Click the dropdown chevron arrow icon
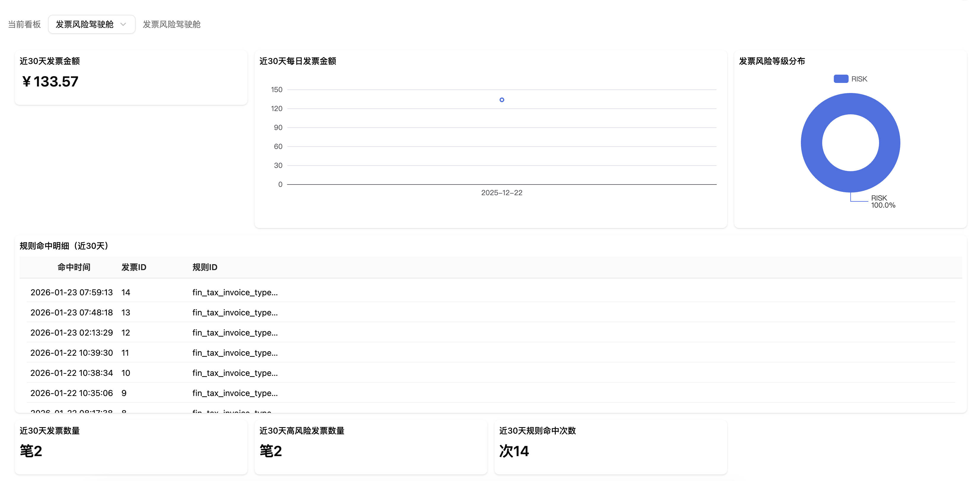Viewport: 980px width, 481px height. [123, 24]
